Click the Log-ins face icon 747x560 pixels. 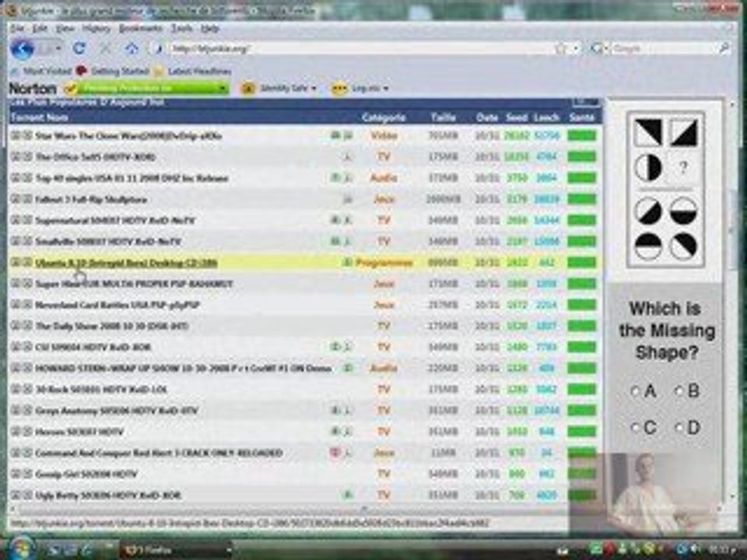338,89
